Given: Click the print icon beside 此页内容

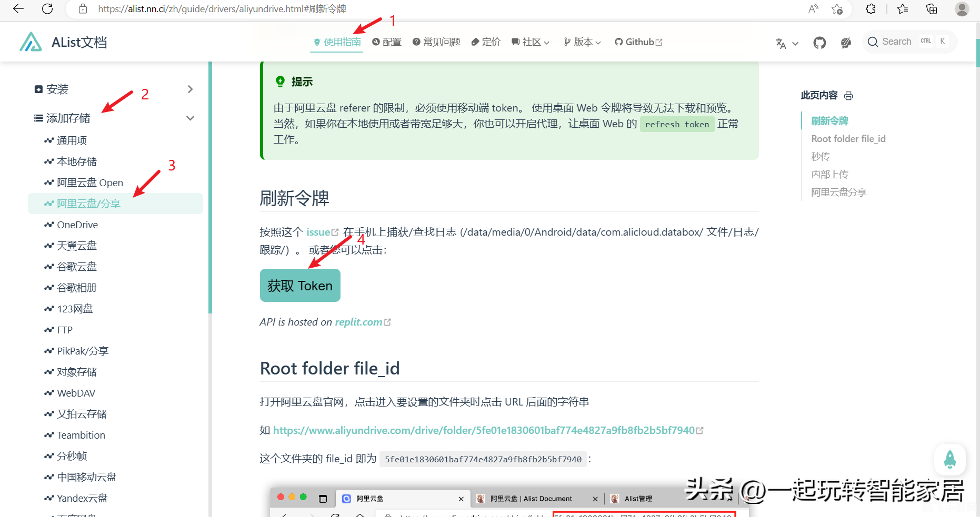Looking at the screenshot, I should (x=848, y=96).
